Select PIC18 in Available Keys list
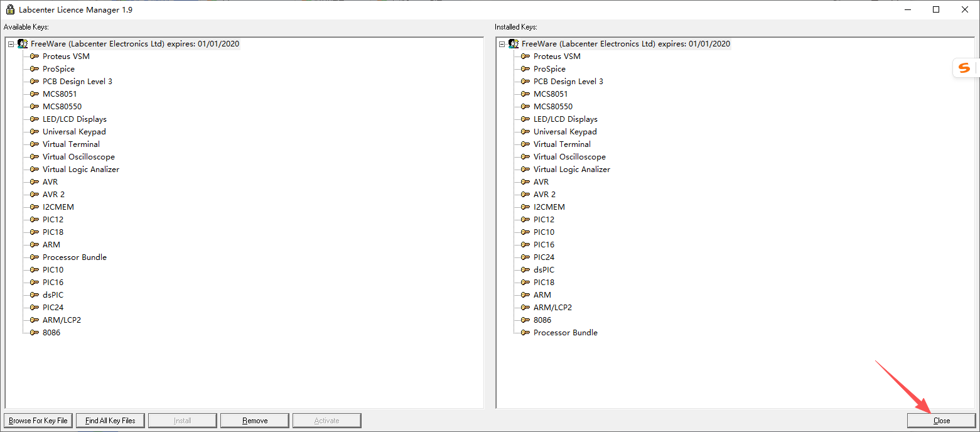Image resolution: width=980 pixels, height=432 pixels. [53, 232]
